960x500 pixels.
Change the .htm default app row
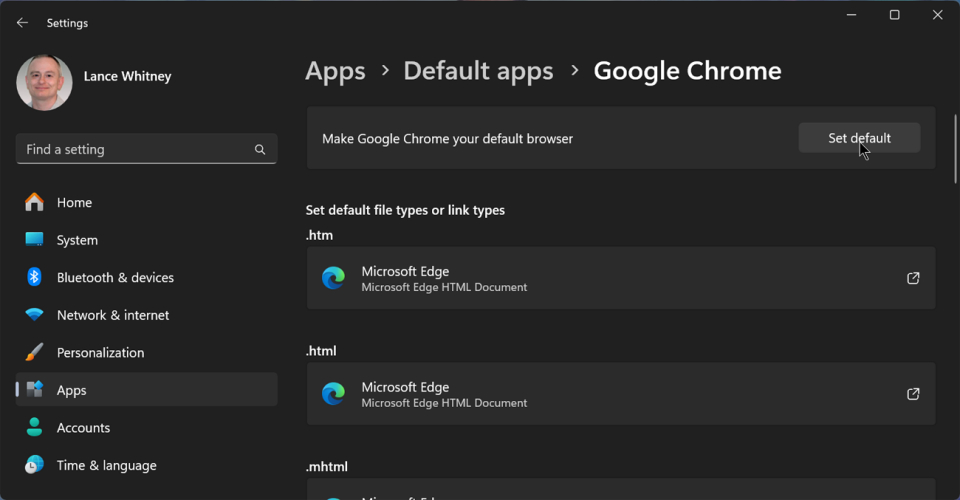(x=621, y=278)
